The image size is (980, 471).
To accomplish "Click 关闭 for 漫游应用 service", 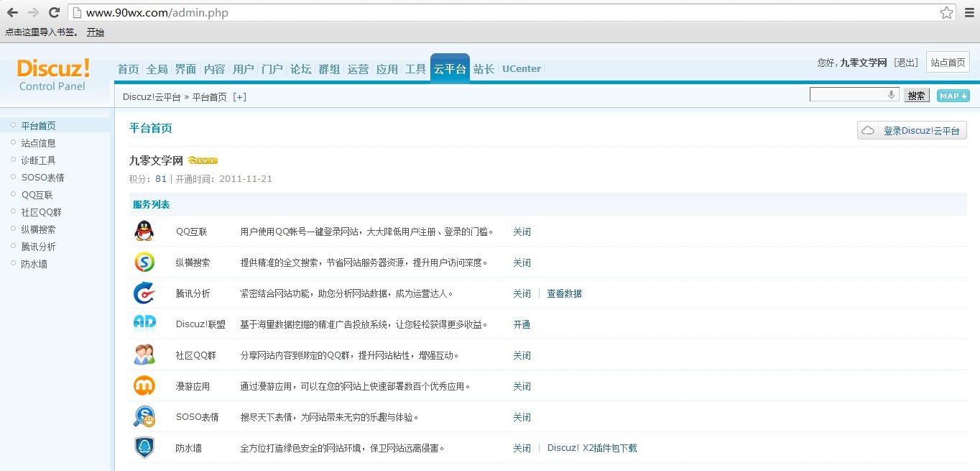I will point(522,386).
